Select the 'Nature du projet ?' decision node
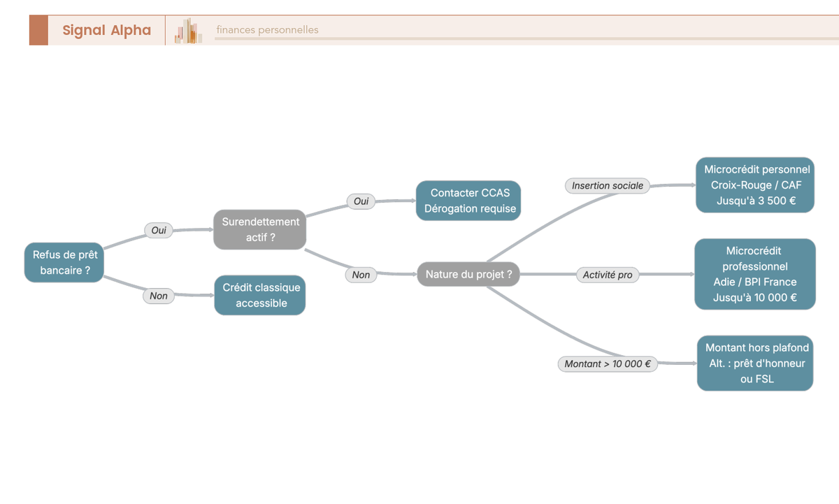This screenshot has width=839, height=504. pos(468,274)
